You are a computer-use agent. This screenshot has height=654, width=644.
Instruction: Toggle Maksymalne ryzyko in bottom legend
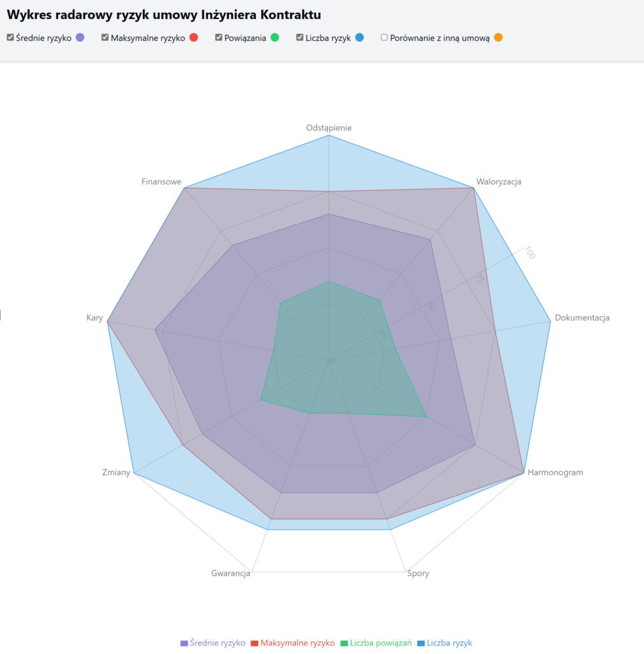pyautogui.click(x=292, y=643)
